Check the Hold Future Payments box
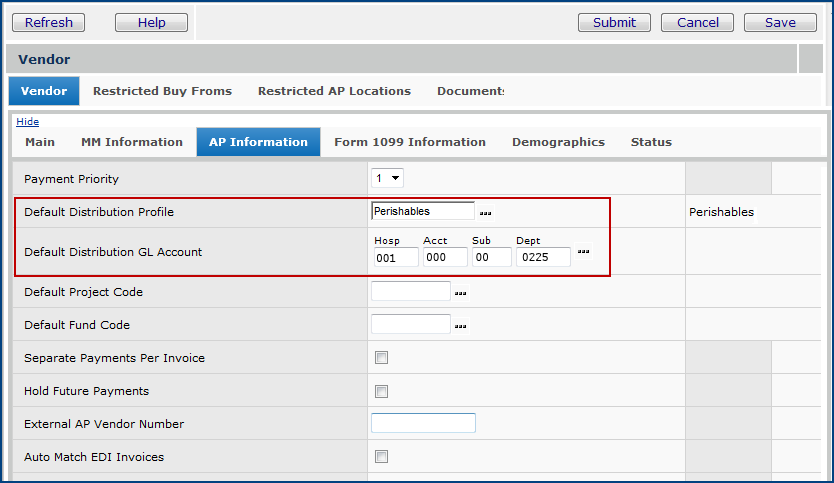The height and width of the screenshot is (483, 834). tap(381, 391)
